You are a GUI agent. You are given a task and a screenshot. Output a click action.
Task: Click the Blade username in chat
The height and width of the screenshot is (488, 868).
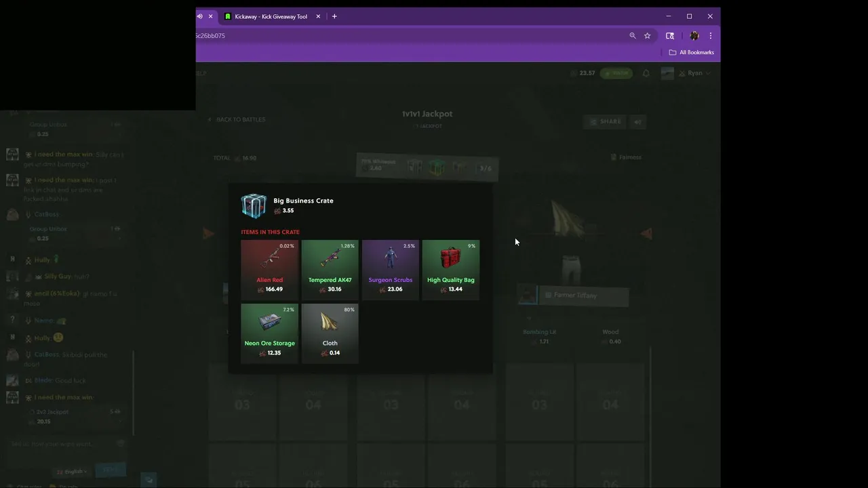tap(43, 381)
